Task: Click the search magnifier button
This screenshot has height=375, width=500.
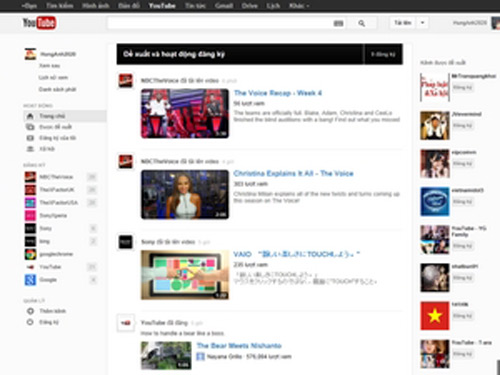Action: pyautogui.click(x=362, y=23)
